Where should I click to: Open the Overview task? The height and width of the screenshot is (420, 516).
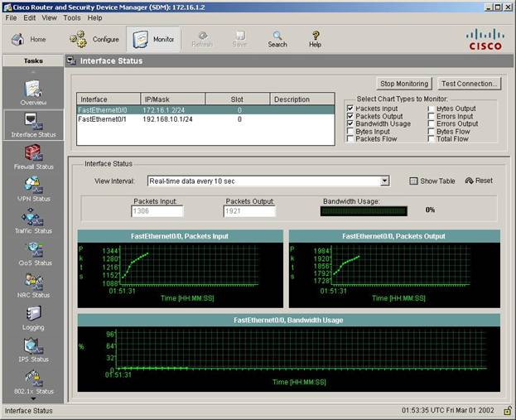click(x=33, y=93)
